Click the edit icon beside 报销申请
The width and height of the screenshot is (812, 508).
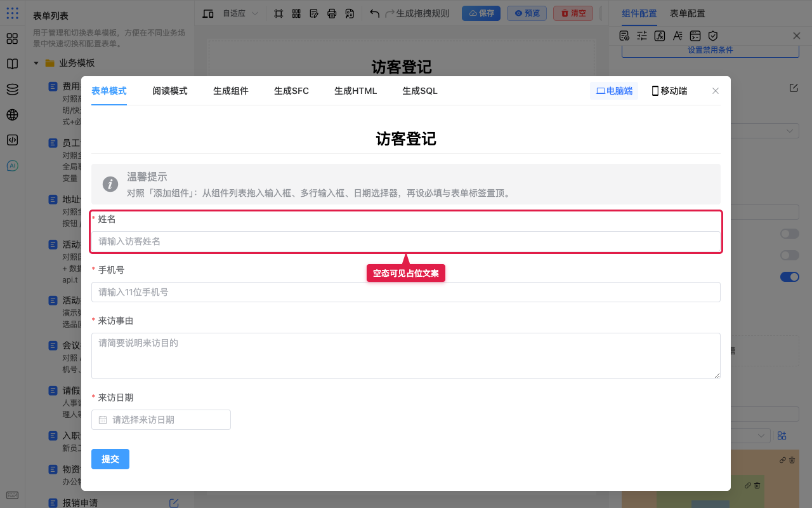point(174,503)
